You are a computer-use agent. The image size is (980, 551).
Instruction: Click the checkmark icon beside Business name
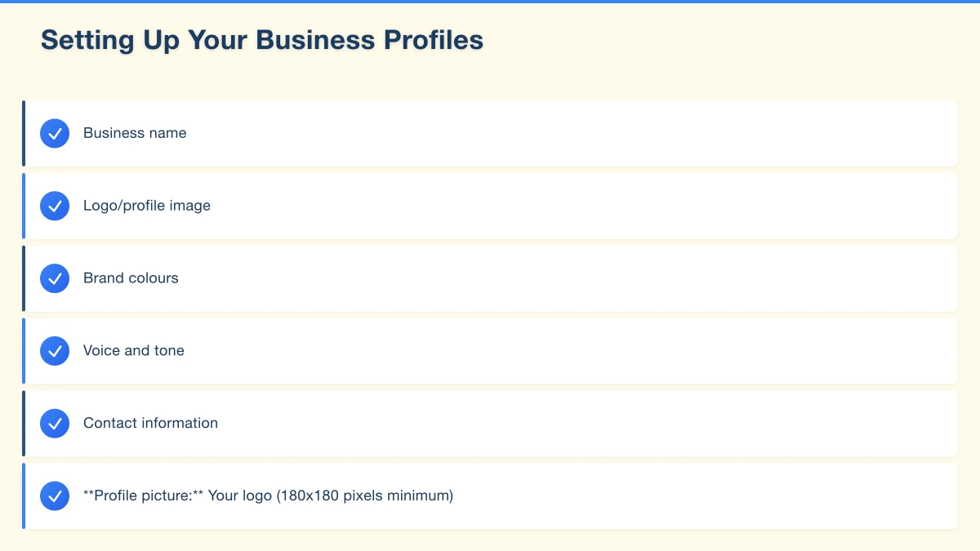[55, 133]
